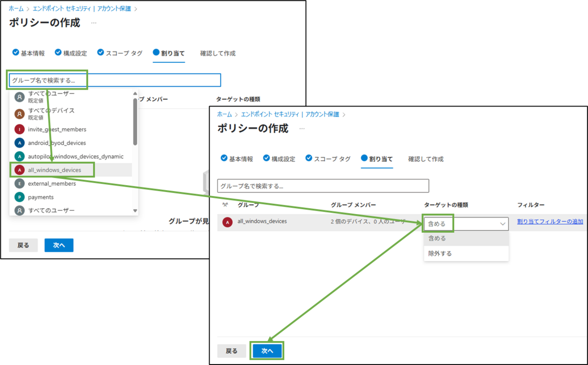Screen dimensions: 588x365
Task: Click the group column header icon in front window
Action: [x=225, y=205]
